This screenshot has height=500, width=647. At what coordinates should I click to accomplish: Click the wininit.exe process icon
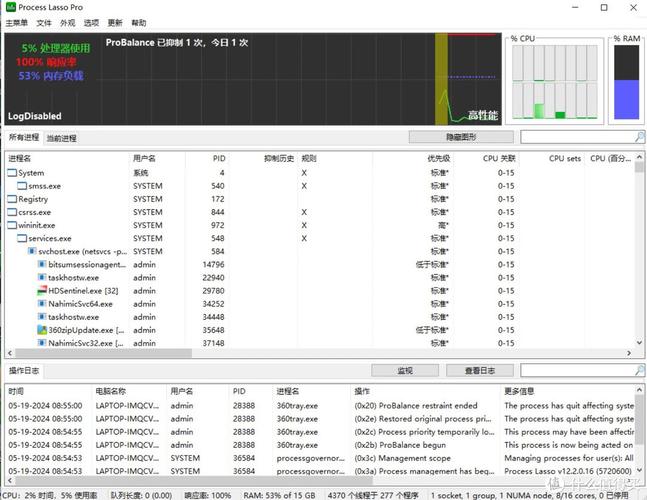[x=12, y=225]
